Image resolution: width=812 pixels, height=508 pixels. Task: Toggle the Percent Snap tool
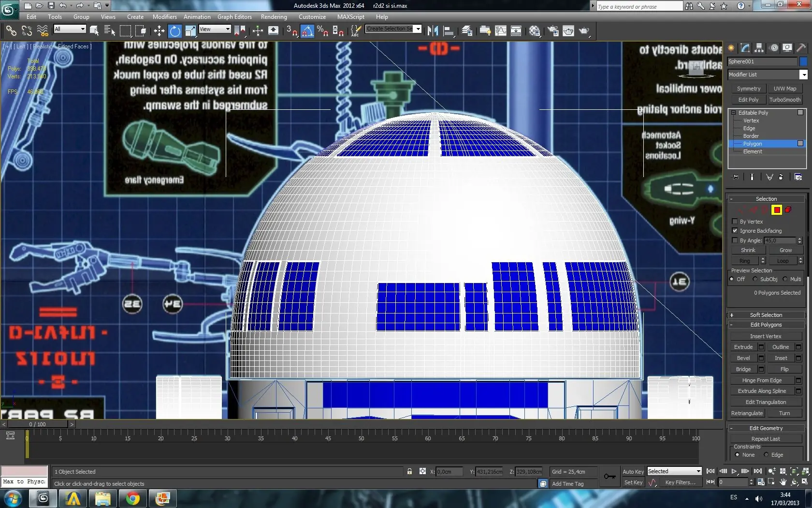point(323,31)
